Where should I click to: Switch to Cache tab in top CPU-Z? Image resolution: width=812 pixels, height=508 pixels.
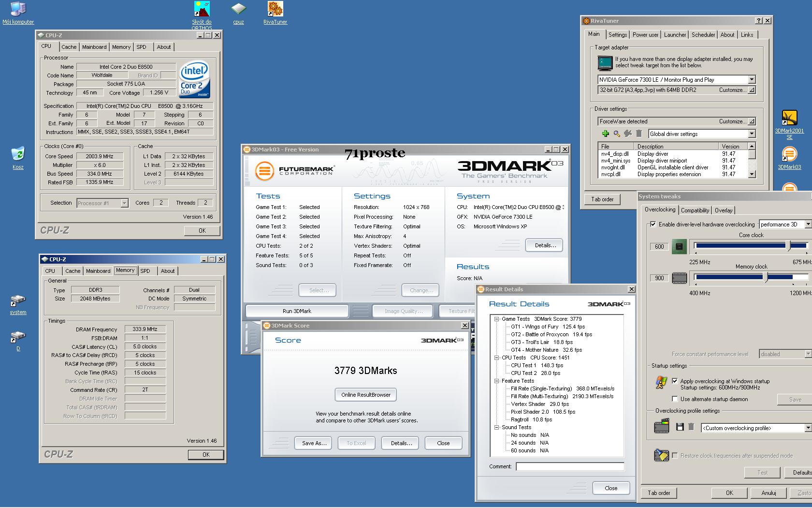(x=69, y=47)
